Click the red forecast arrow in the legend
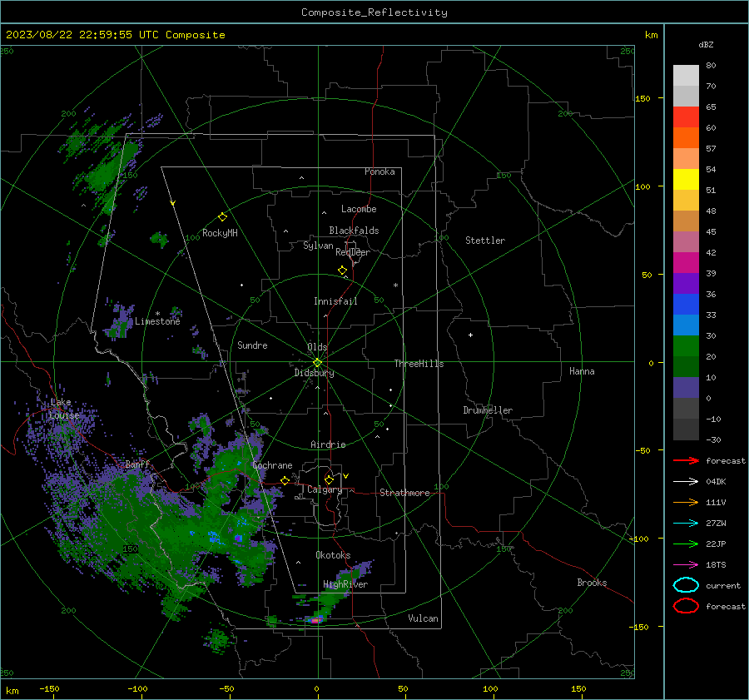Viewport: 749px width, 700px height. click(686, 460)
